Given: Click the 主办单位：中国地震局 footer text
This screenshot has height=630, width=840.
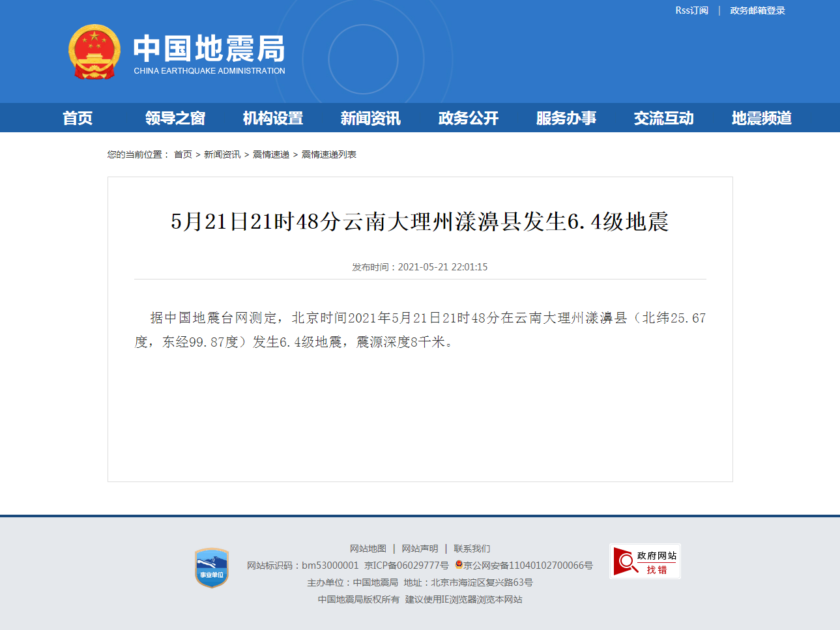Looking at the screenshot, I should (x=353, y=582).
